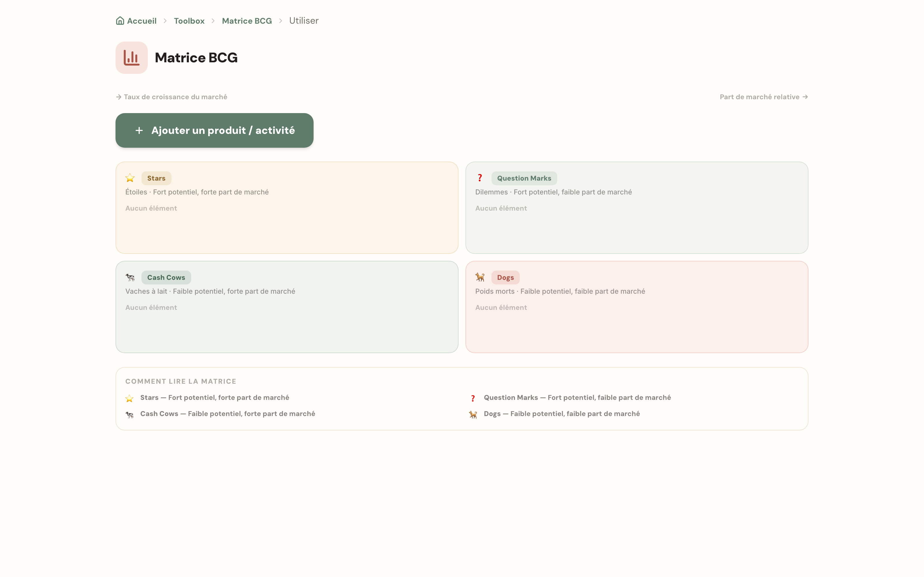Select the Question Marks badge label
The width and height of the screenshot is (924, 577).
(x=524, y=178)
